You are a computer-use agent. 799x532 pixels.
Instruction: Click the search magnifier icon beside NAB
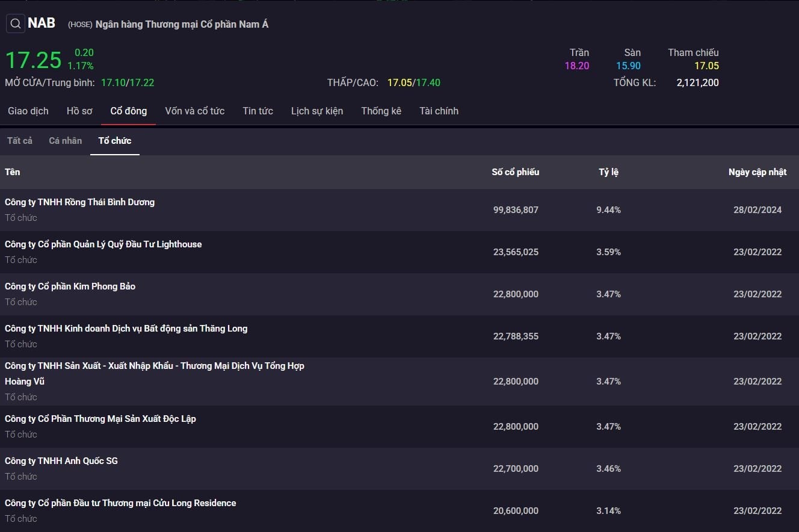click(16, 23)
